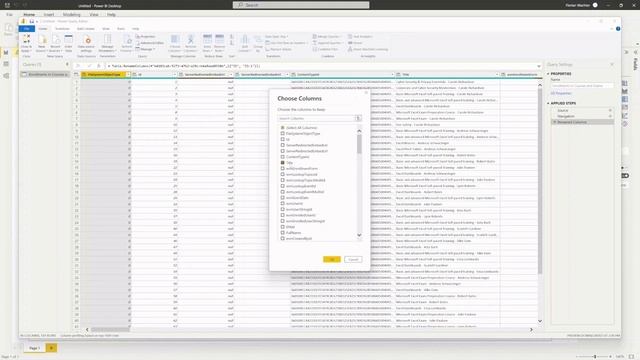
Task: Check the FullName column checkbox
Action: [282, 233]
